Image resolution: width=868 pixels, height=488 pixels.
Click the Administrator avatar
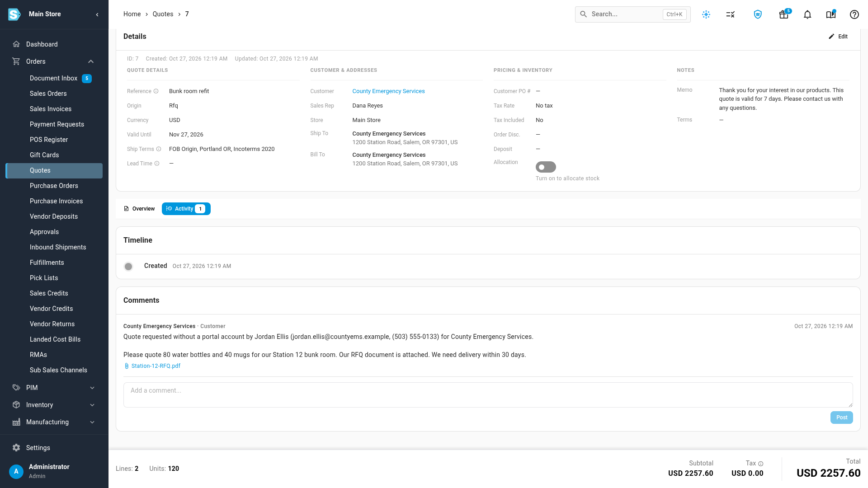pos(16,471)
